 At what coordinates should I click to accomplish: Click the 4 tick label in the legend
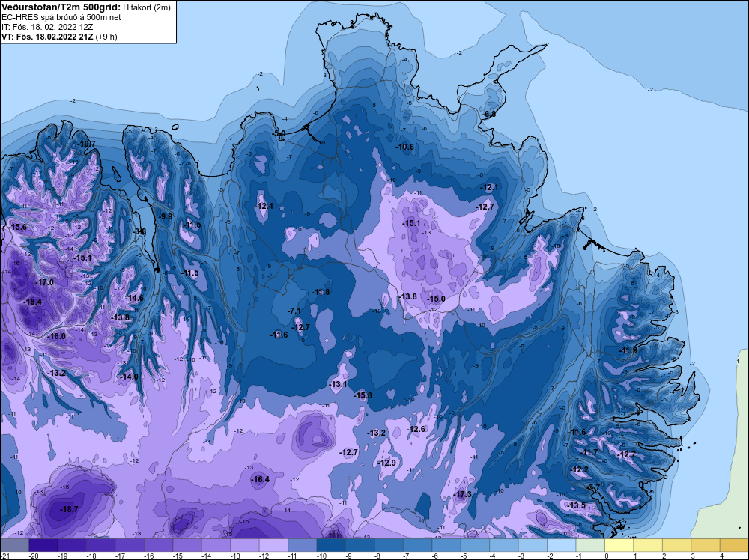click(721, 556)
